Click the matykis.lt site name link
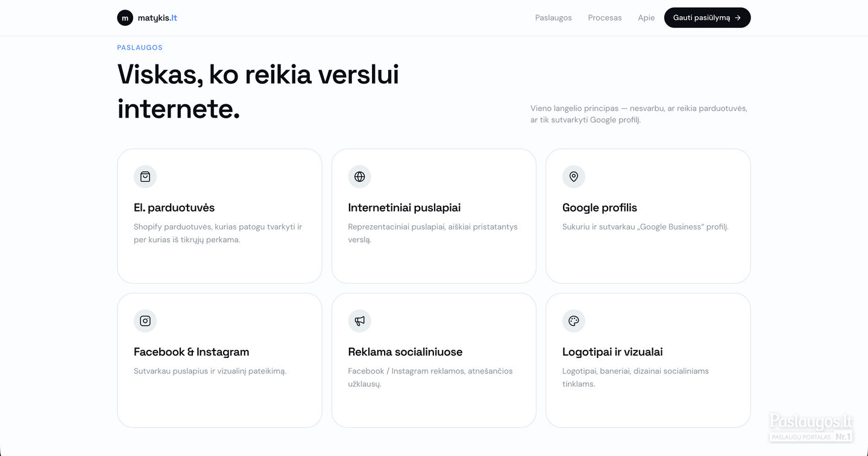Image resolution: width=868 pixels, height=456 pixels. pos(157,18)
